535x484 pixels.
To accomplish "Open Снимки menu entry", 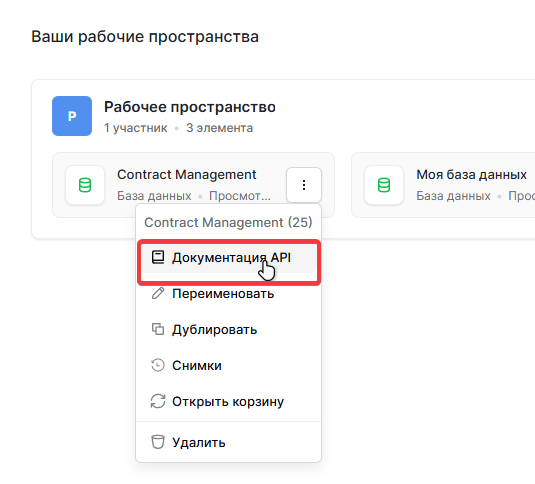I will (x=228, y=365).
